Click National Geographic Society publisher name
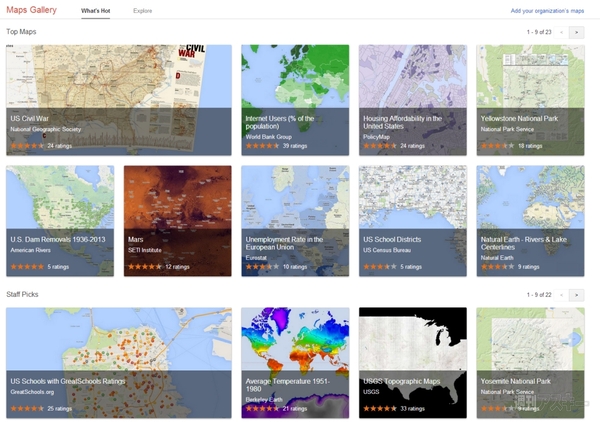 [x=46, y=129]
